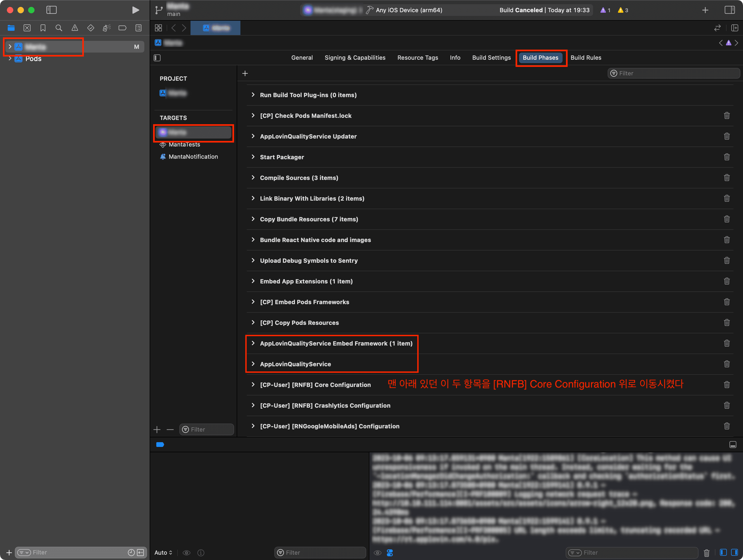Add an editor on the right
743x560 pixels.
coord(735,28)
